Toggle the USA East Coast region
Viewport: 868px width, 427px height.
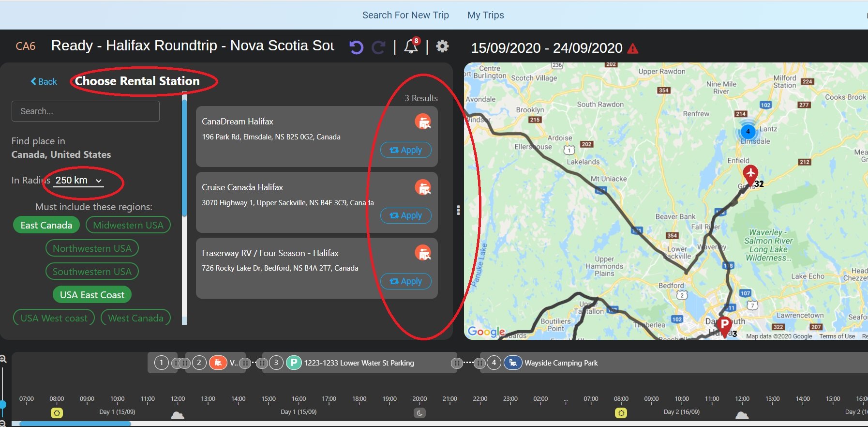click(x=92, y=295)
